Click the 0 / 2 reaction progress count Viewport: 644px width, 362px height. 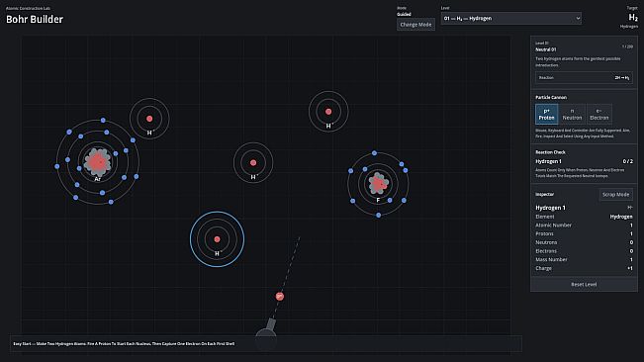(x=627, y=161)
